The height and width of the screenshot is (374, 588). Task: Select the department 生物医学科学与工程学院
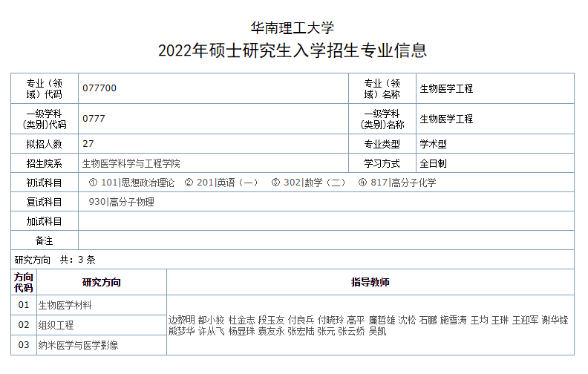[131, 163]
